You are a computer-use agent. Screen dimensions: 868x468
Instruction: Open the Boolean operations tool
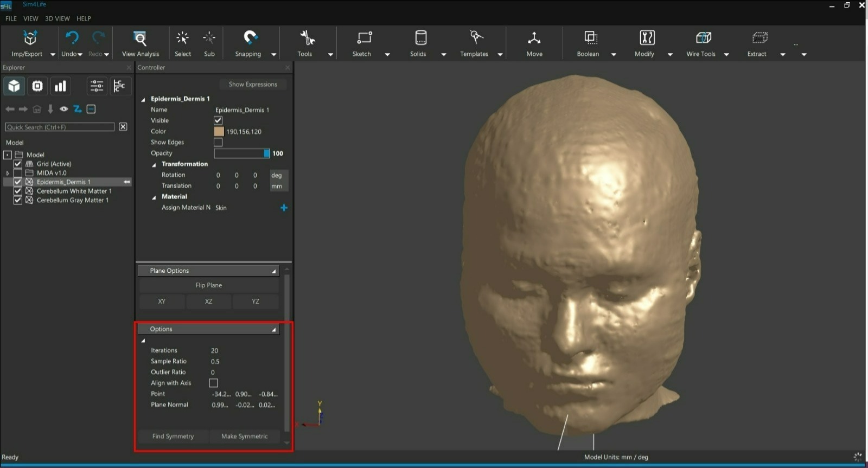(x=590, y=38)
